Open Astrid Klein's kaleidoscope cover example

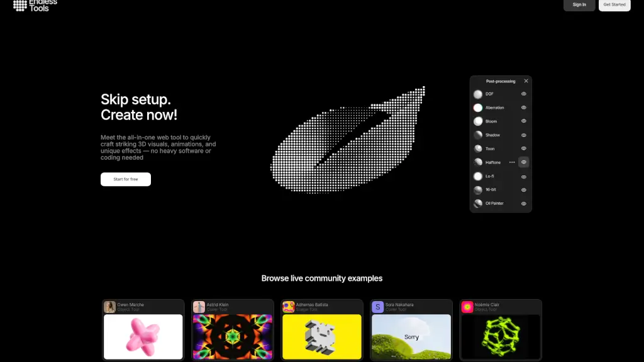[x=232, y=336]
